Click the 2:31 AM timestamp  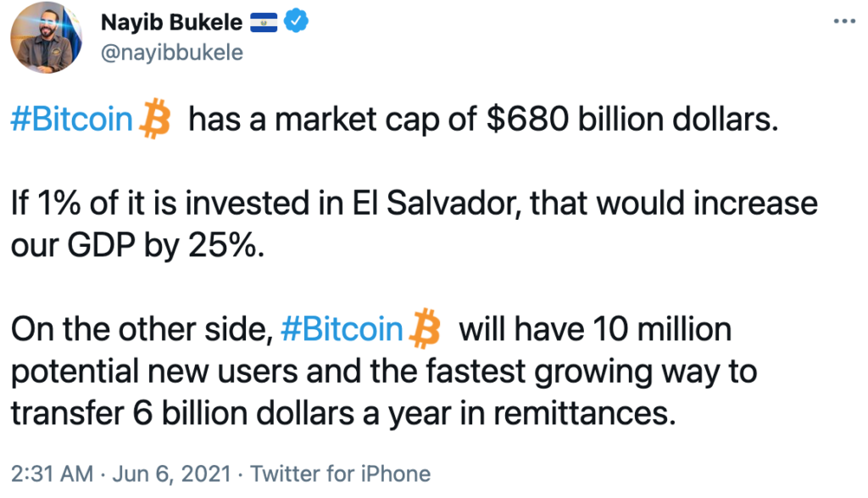click(52, 474)
